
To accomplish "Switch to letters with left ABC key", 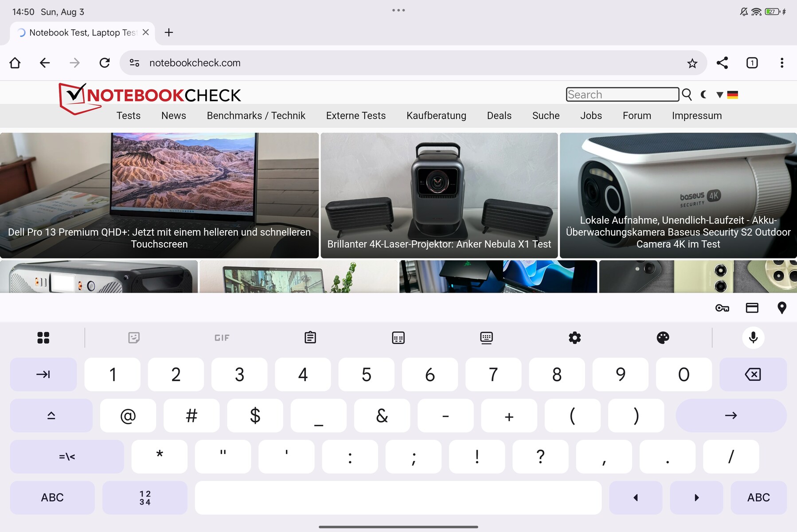I will click(x=52, y=498).
